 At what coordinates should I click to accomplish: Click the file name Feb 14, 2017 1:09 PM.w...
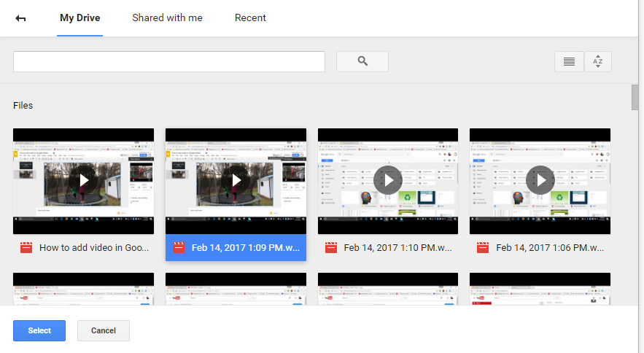click(x=246, y=248)
